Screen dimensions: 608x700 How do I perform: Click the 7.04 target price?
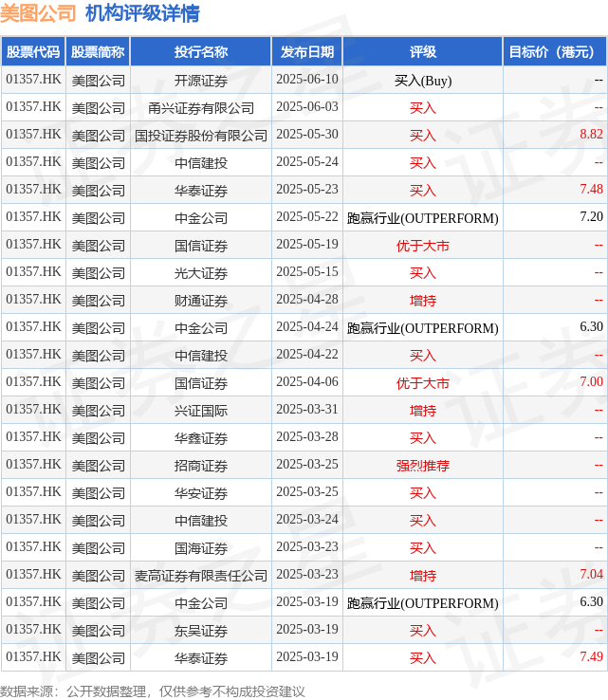click(x=591, y=574)
